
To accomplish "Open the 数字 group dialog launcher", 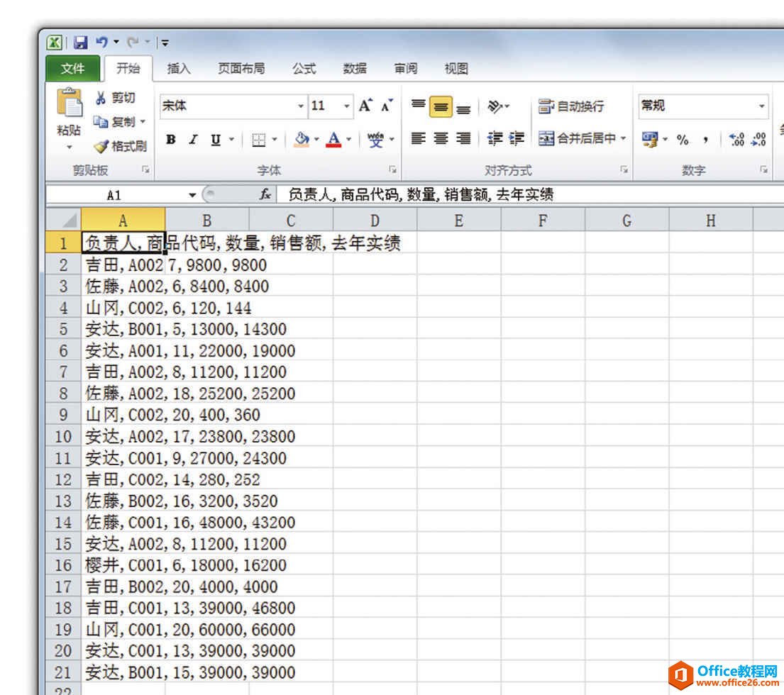I will pyautogui.click(x=763, y=170).
